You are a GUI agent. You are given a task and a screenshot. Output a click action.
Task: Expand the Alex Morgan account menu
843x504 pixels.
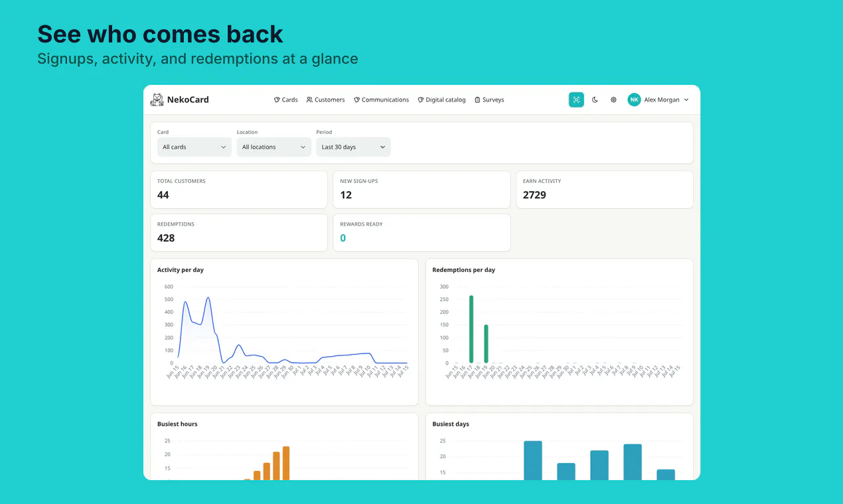658,99
